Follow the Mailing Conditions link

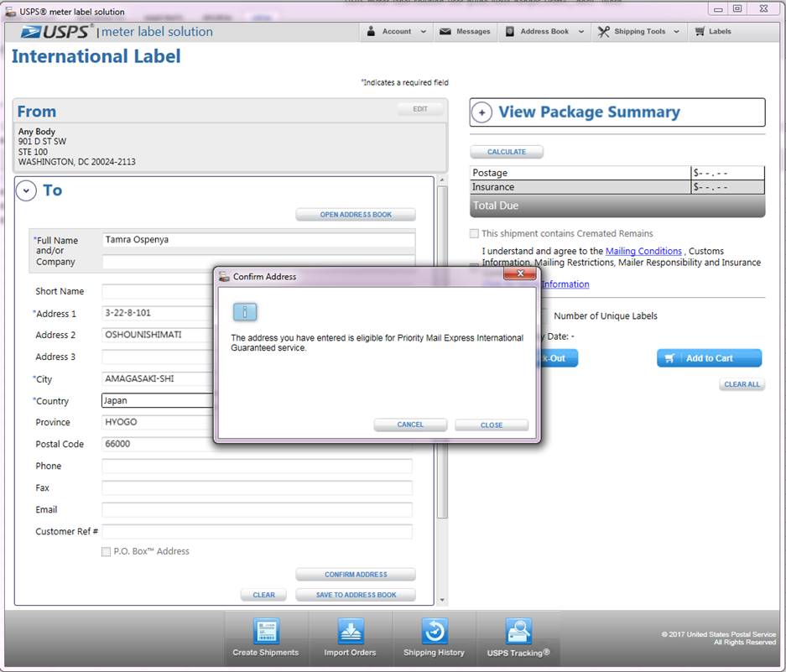[643, 251]
